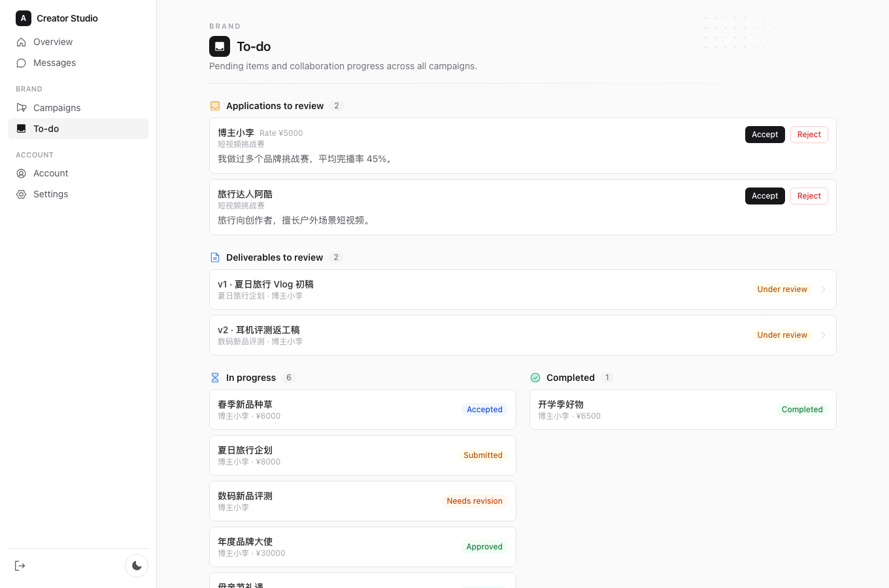889x588 pixels.
Task: Click the Deliverables to review count badge
Action: click(336, 257)
